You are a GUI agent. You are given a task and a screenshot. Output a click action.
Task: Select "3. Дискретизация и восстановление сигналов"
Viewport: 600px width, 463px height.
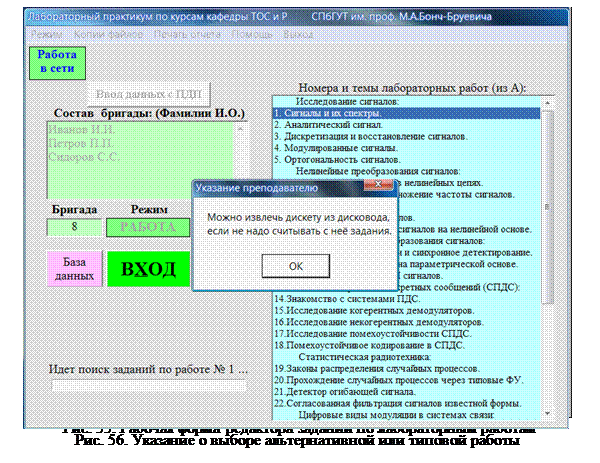coord(406,136)
